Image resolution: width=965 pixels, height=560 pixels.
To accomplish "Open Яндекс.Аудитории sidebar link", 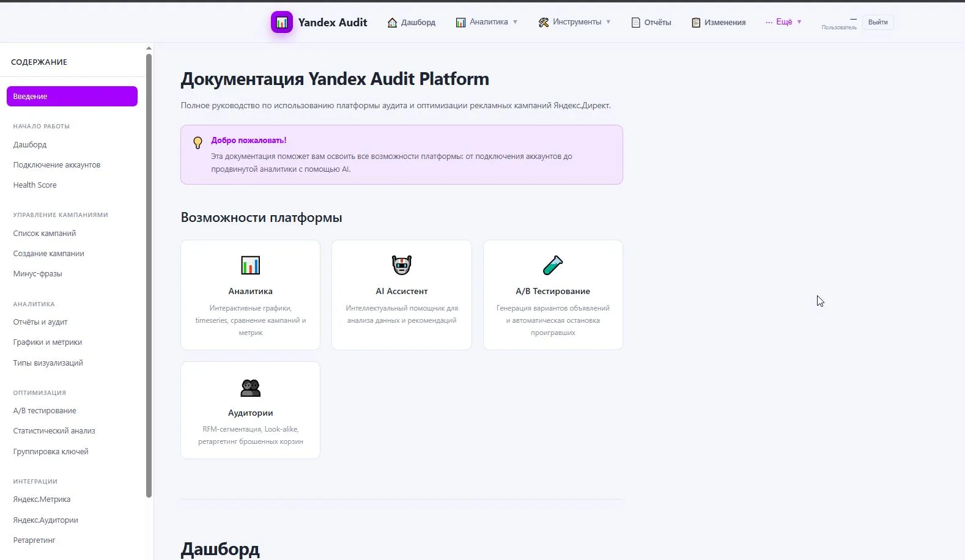I will pos(46,520).
